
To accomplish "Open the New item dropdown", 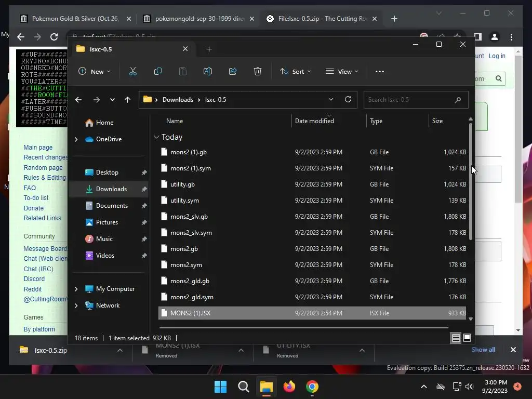I will 95,72.
